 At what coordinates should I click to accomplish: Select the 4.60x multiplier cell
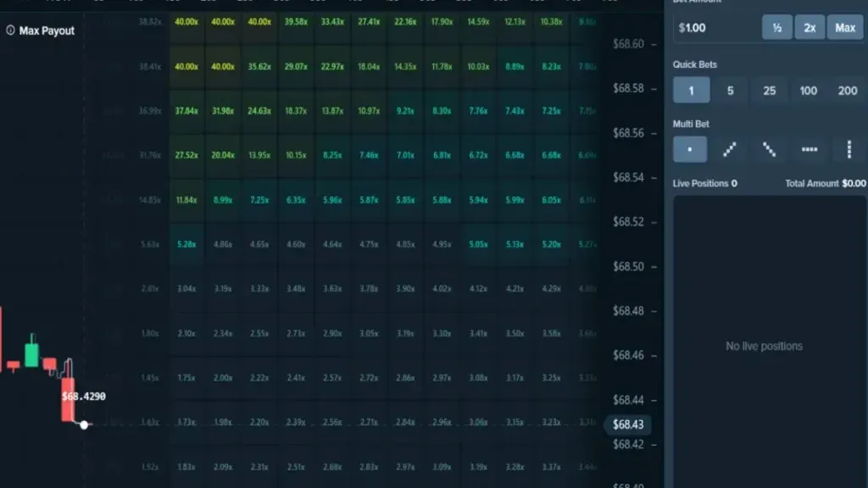pos(296,244)
